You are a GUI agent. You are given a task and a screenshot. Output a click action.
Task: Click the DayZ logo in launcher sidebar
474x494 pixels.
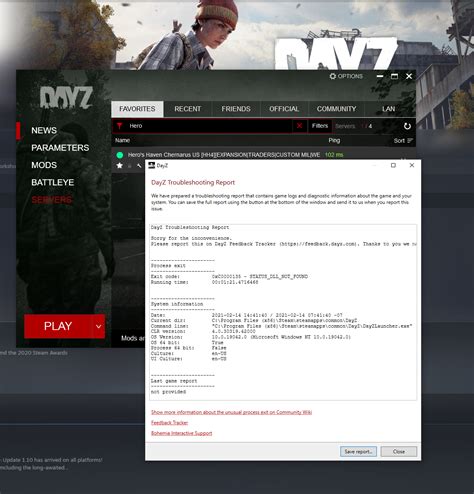[x=66, y=98]
